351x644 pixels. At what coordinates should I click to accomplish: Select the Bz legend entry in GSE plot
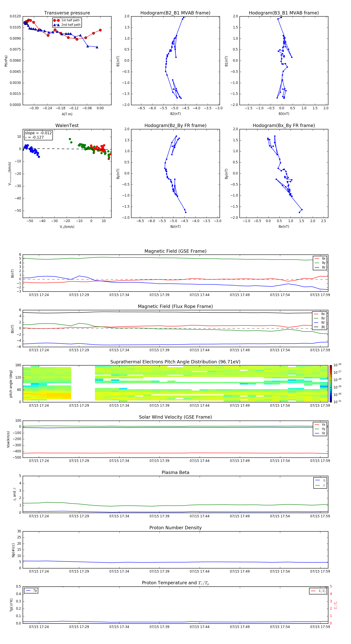click(x=320, y=267)
